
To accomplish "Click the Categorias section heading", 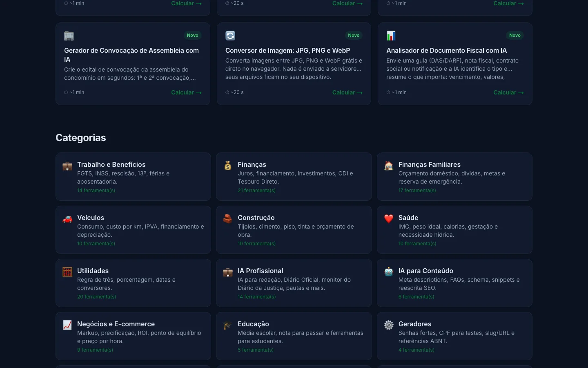I will coord(80,138).
